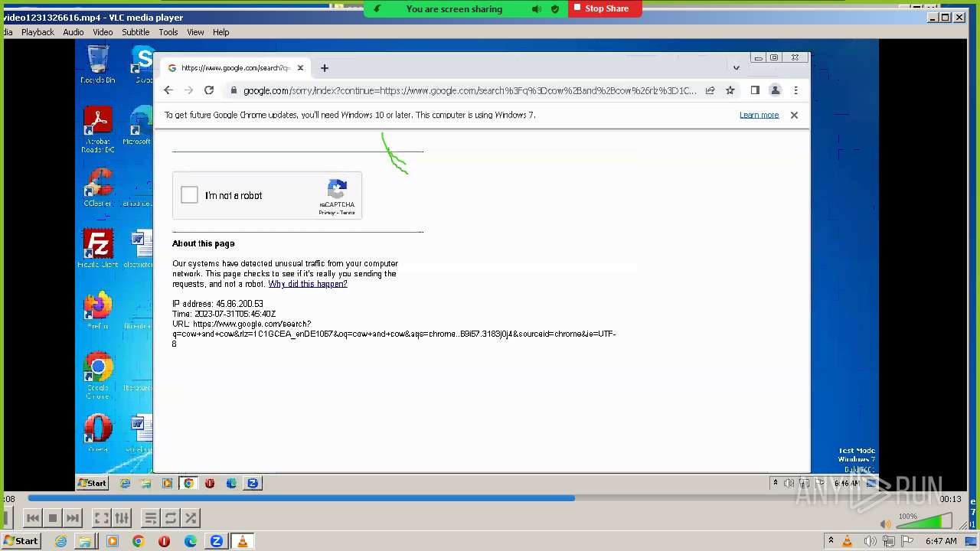Click VLC cone in outer taskbar
The height and width of the screenshot is (551, 980).
pos(243,541)
